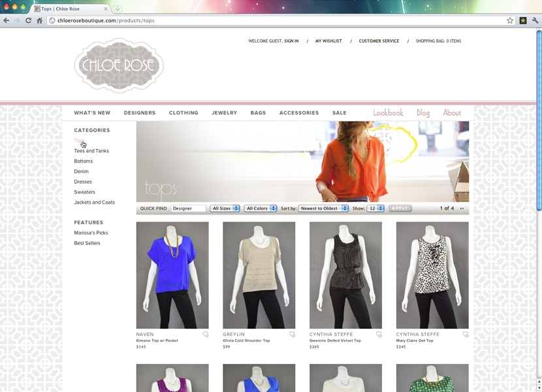
Task: Select the Tops category
Action: 79,140
